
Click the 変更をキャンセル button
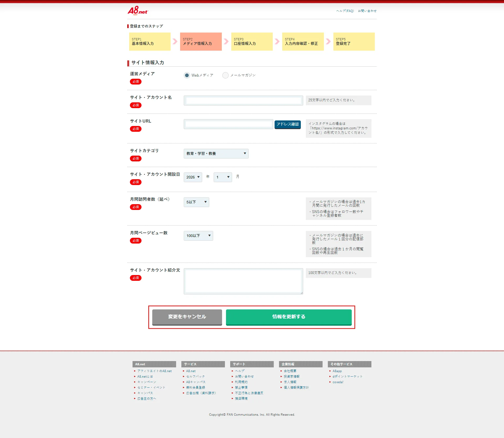tap(187, 317)
